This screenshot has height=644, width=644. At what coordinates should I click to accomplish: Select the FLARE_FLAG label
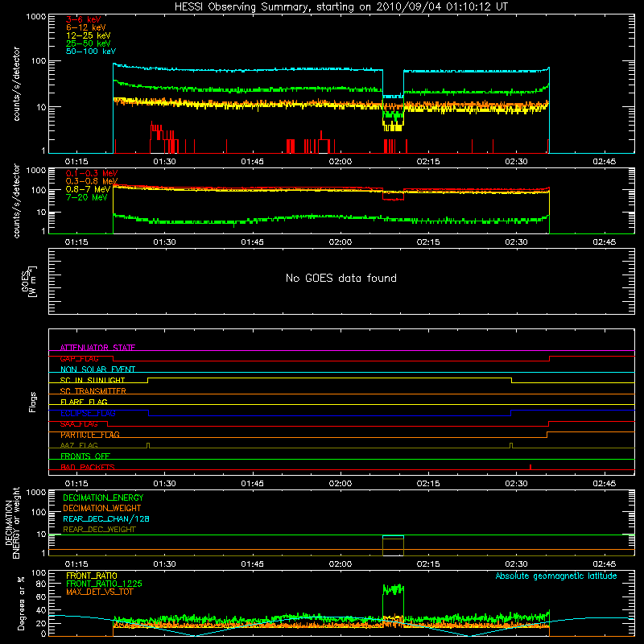[x=84, y=402]
